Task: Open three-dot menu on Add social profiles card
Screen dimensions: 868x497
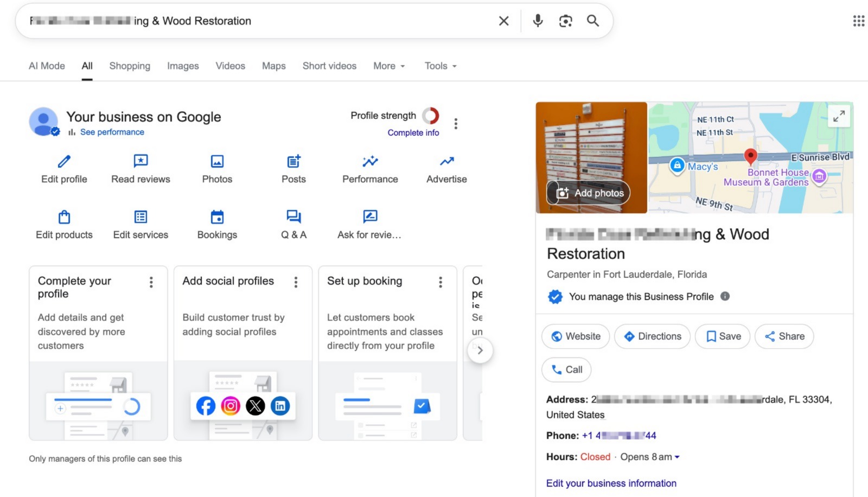Action: point(296,282)
